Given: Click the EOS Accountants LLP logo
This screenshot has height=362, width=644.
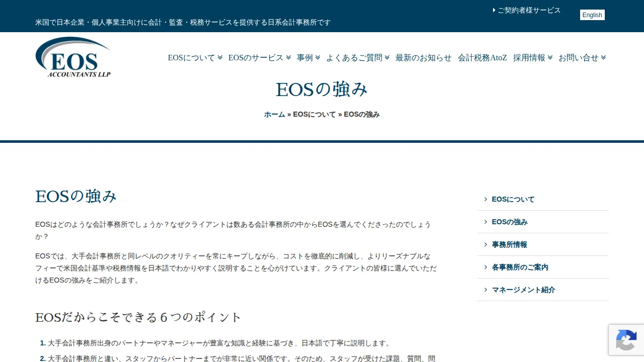Looking at the screenshot, I should [x=73, y=57].
